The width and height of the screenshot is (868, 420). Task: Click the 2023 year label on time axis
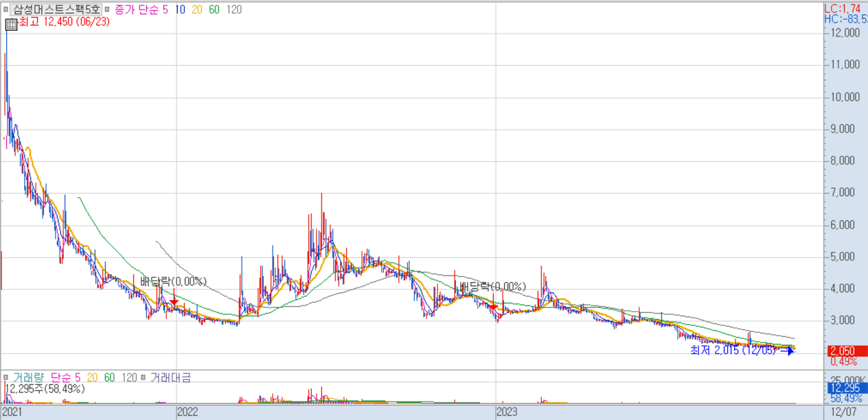tap(507, 412)
